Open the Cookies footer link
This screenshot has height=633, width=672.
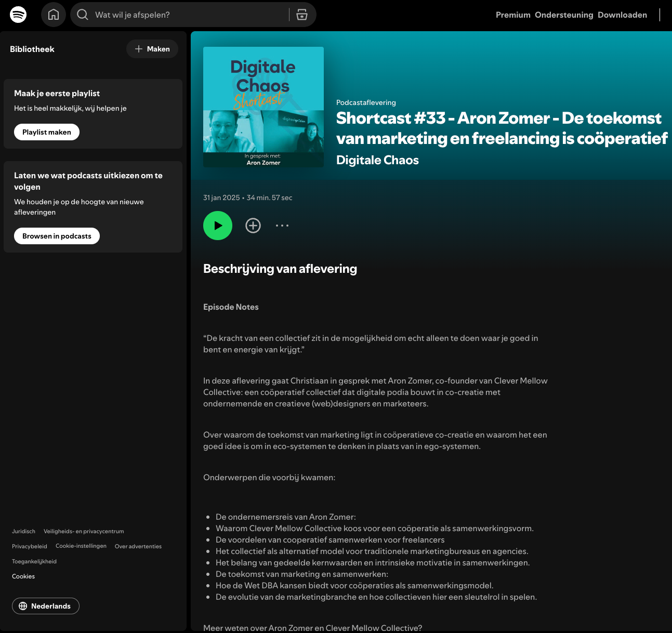coord(23,576)
